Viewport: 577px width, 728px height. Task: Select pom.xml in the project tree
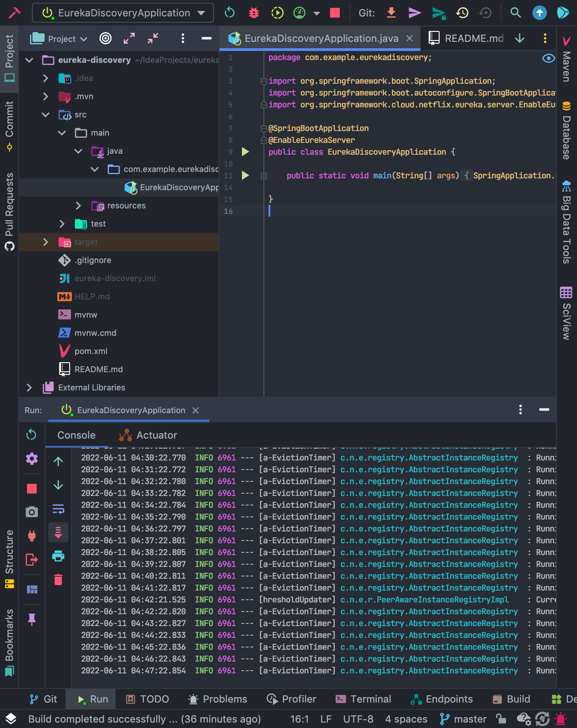point(91,351)
